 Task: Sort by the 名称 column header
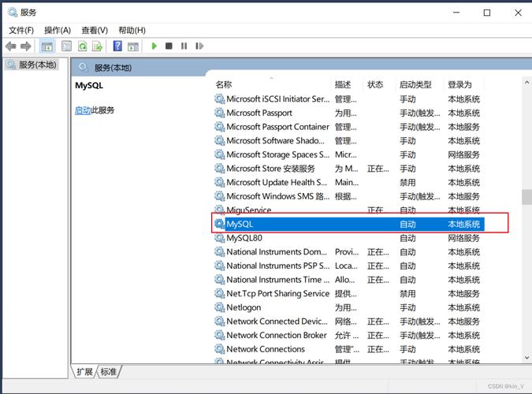(x=224, y=84)
